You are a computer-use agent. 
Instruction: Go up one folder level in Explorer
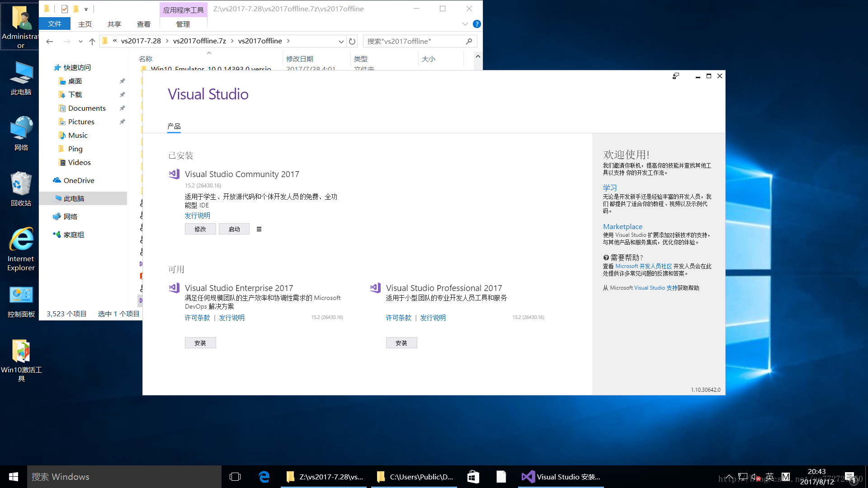click(x=92, y=41)
